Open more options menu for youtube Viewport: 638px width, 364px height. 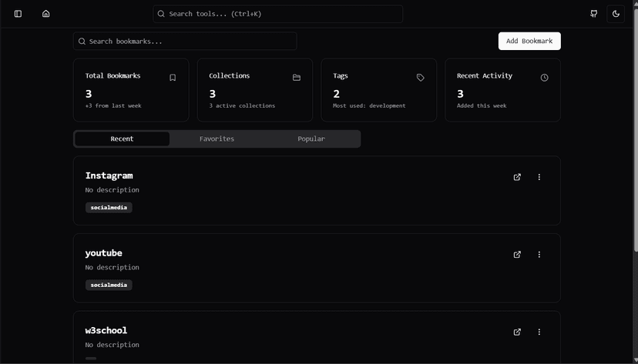click(x=539, y=255)
